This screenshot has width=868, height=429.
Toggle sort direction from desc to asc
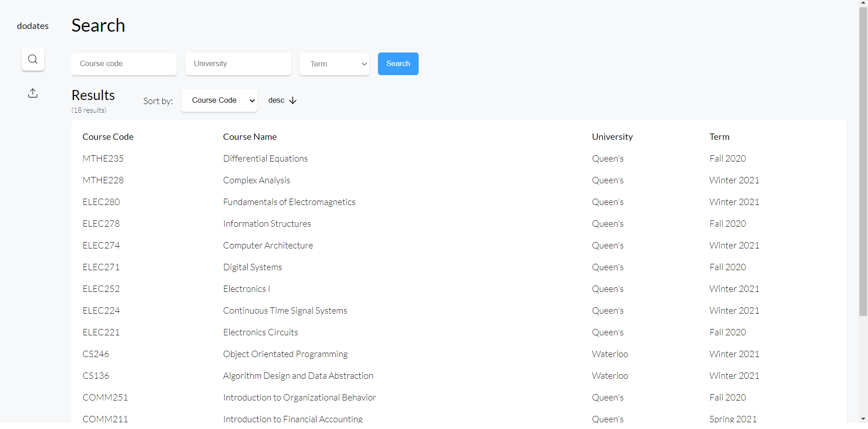point(282,100)
